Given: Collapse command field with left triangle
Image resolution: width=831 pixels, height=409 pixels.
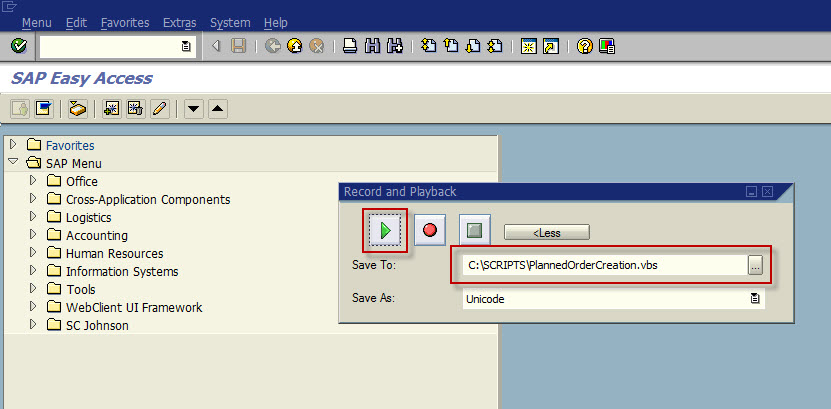Looking at the screenshot, I should 216,47.
